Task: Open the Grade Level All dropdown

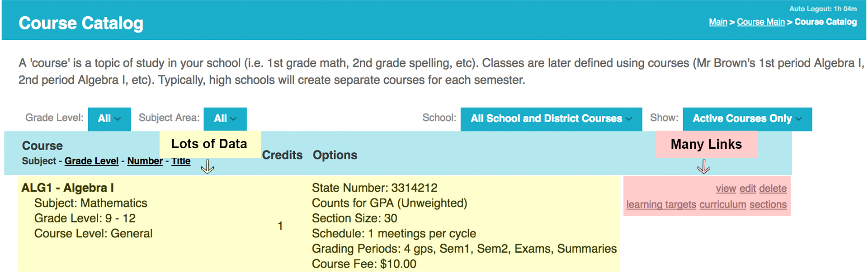Action: pos(109,119)
